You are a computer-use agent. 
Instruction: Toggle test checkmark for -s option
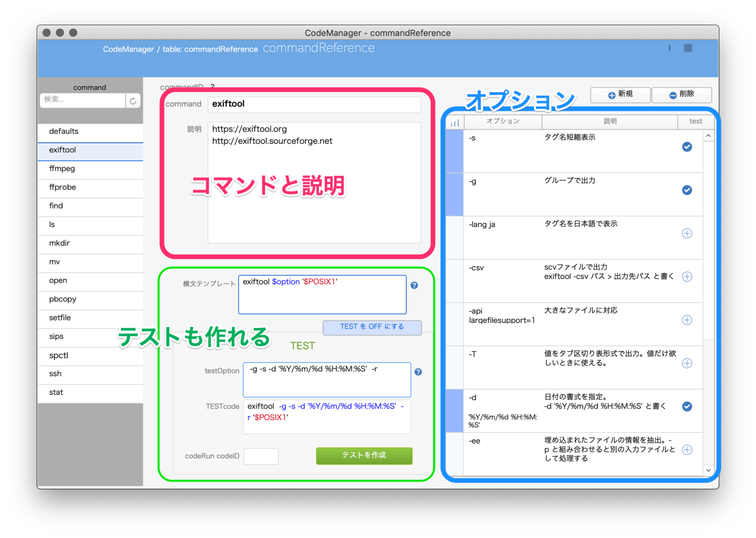click(687, 147)
